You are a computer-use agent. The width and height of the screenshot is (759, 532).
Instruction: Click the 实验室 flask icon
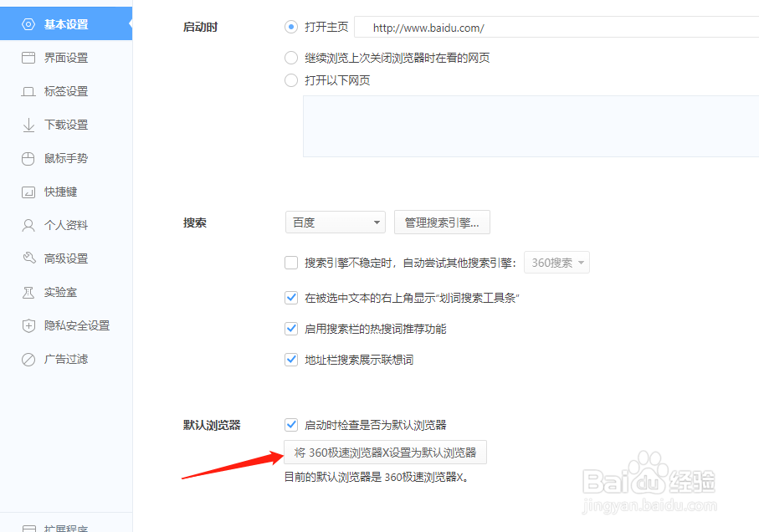pos(28,292)
